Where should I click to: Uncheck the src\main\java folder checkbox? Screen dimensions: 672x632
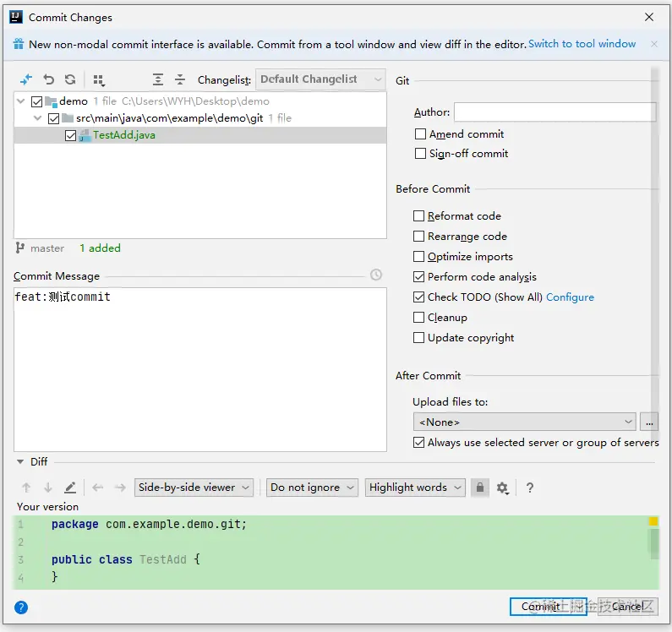(53, 118)
